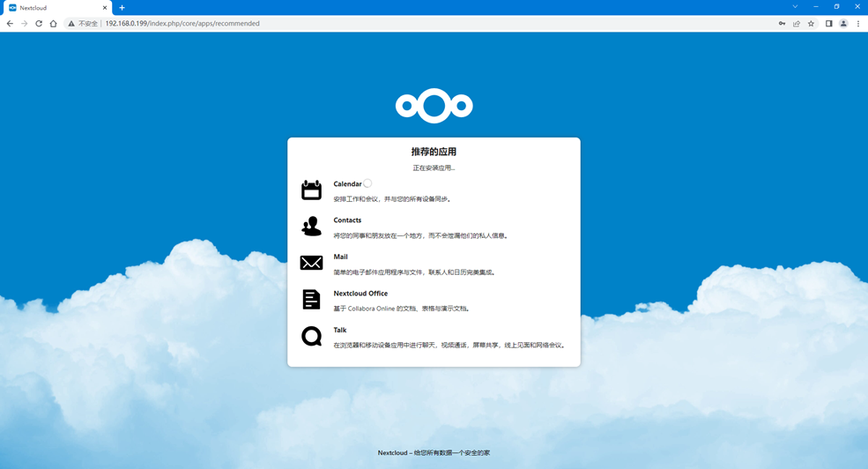Viewport: 868px width, 469px height.
Task: Click the 正在安装应用 status text
Action: click(x=434, y=167)
